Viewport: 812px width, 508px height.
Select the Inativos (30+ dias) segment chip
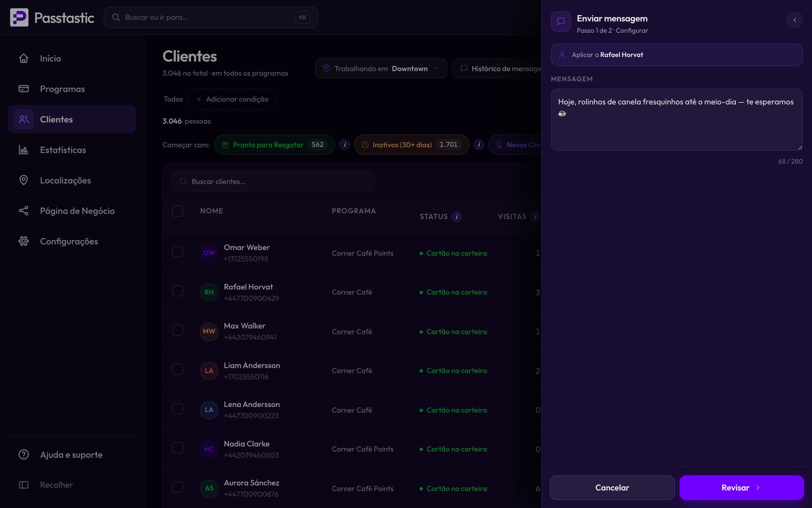coord(411,144)
